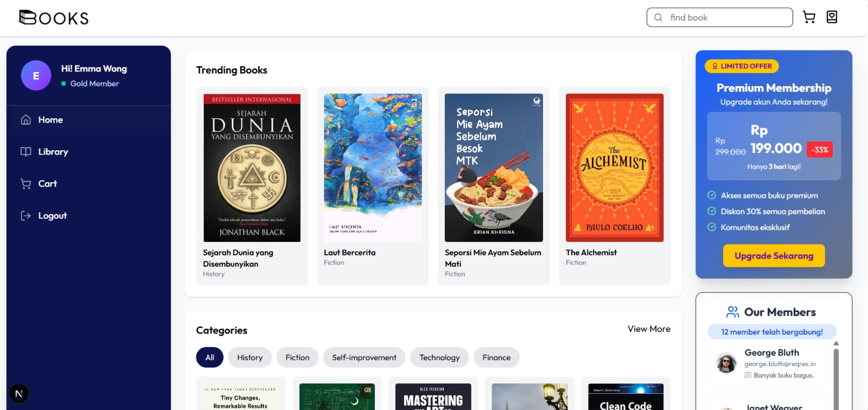This screenshot has width=868, height=410.
Task: Click the comment icon beside Banyak buku bagus
Action: tap(748, 375)
